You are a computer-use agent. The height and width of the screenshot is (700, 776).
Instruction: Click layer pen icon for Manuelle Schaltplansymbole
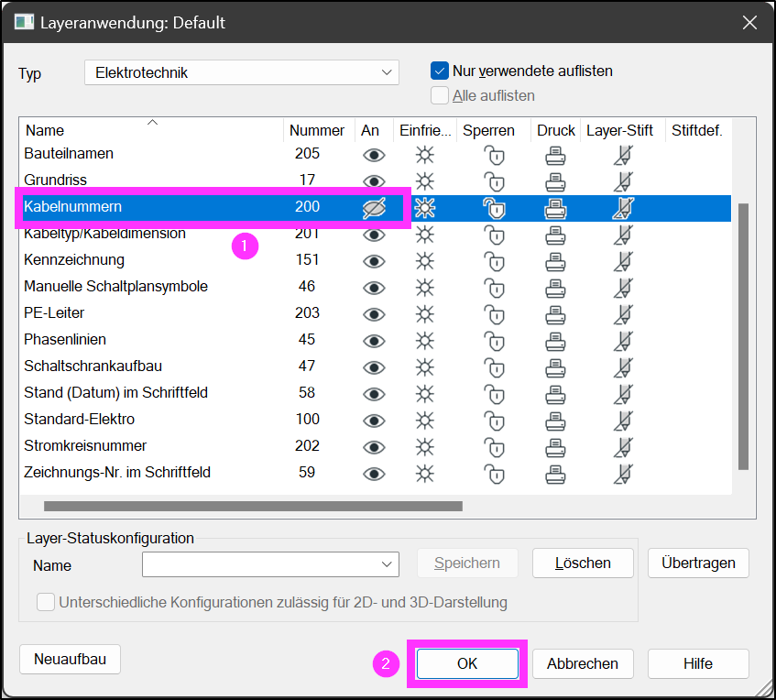tap(623, 288)
